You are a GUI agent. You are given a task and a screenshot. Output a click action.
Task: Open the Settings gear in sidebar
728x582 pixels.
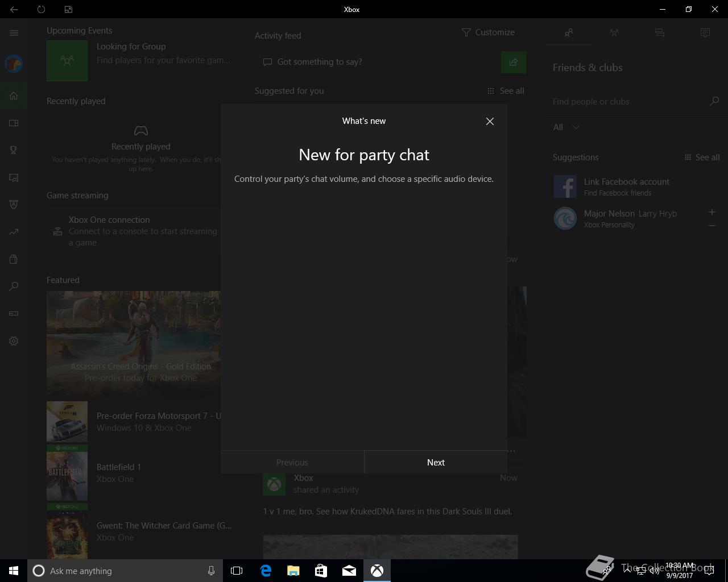point(14,341)
